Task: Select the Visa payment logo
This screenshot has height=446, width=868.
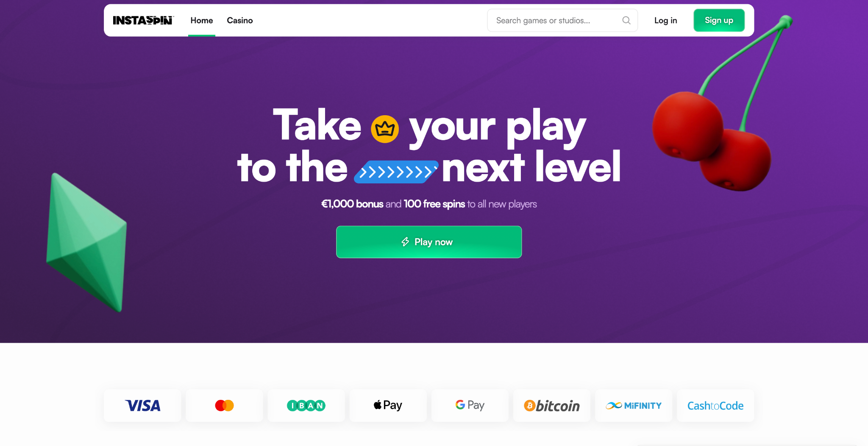Action: [142, 405]
